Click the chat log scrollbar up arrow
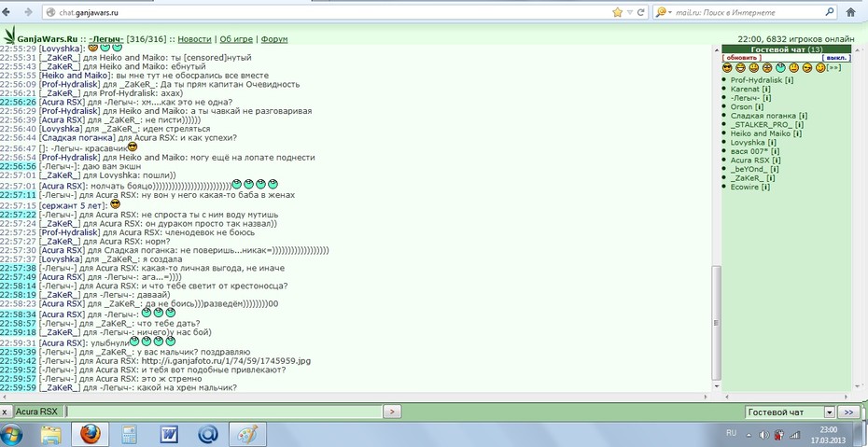The height and width of the screenshot is (447, 868). tap(716, 49)
